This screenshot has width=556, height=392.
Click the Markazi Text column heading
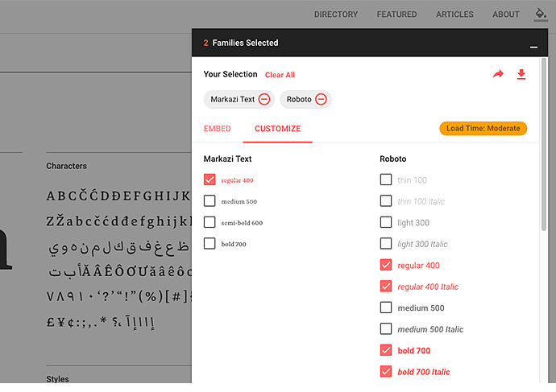point(228,159)
